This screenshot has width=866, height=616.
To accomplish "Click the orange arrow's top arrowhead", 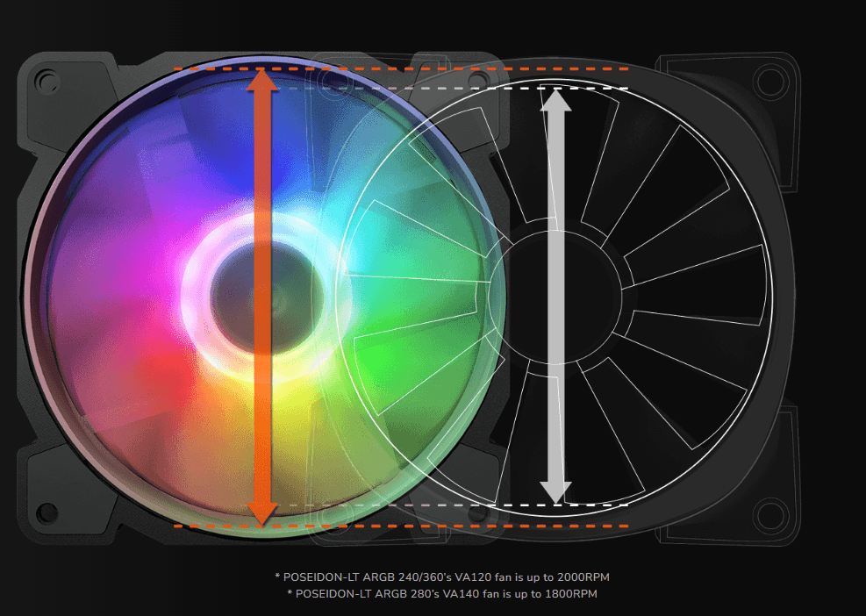I will pyautogui.click(x=261, y=82).
